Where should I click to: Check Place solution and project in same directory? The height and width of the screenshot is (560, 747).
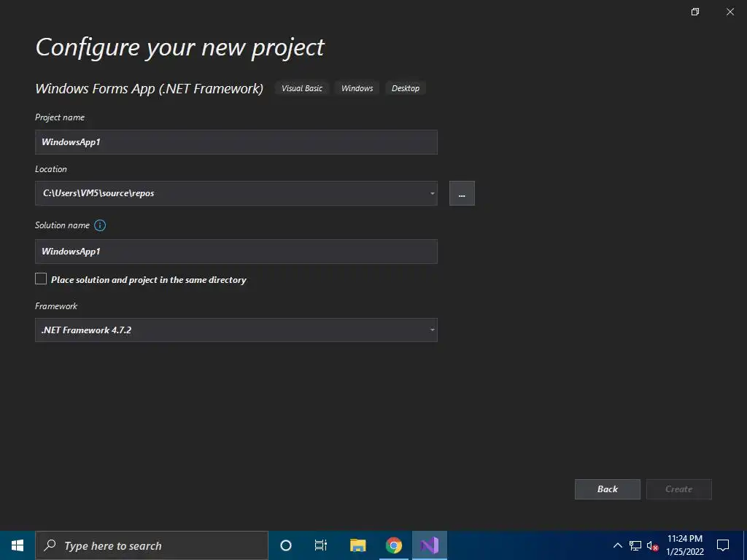pyautogui.click(x=41, y=279)
